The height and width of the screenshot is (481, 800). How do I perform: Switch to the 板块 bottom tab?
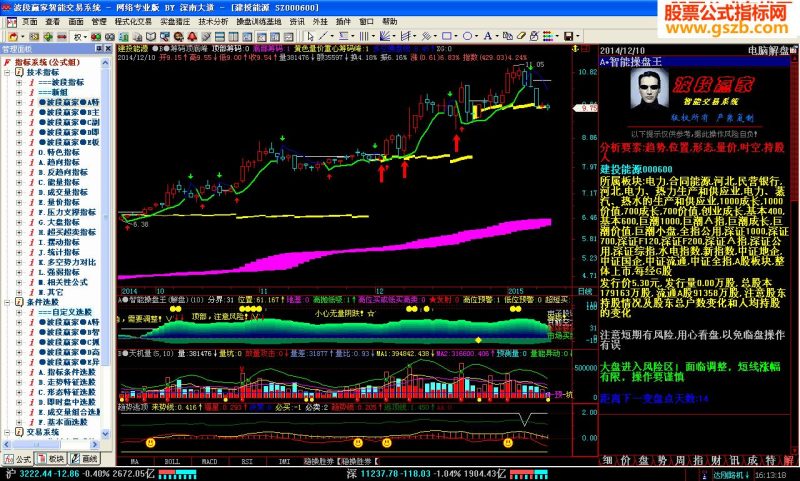pyautogui.click(x=51, y=459)
